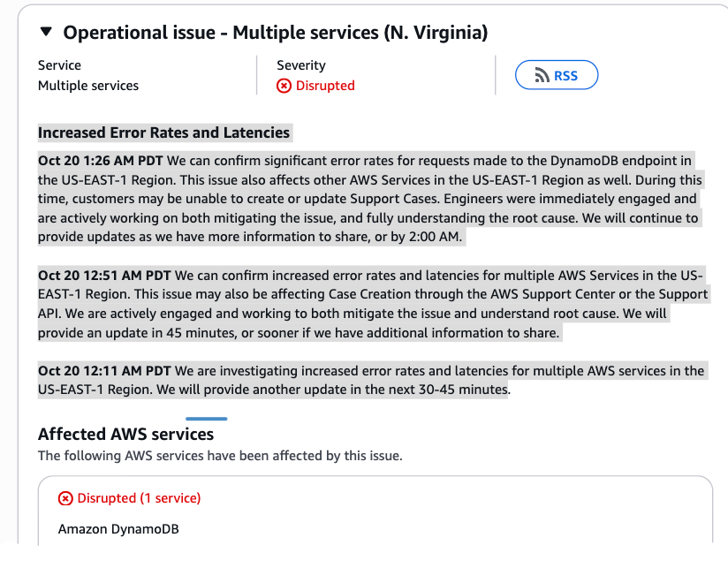Viewport: 728px width, 568px height.
Task: Click the 'following AWS services have been affected' description
Action: (220, 456)
